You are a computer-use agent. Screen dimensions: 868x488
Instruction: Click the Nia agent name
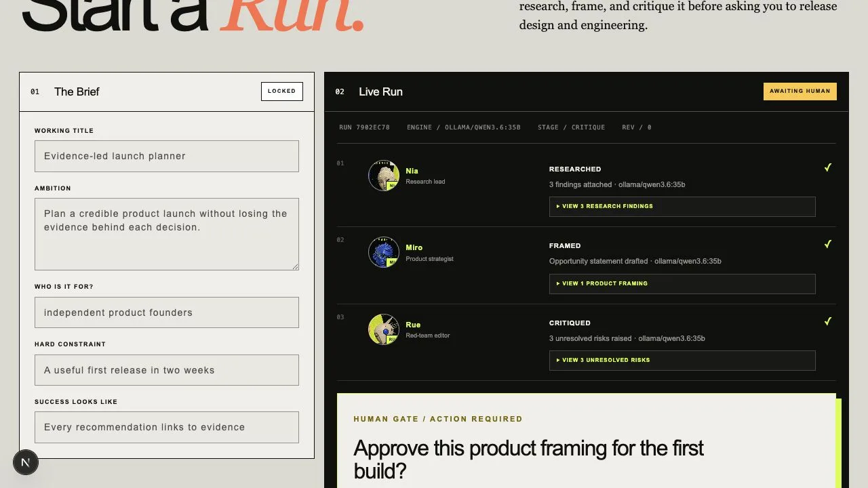click(x=412, y=171)
